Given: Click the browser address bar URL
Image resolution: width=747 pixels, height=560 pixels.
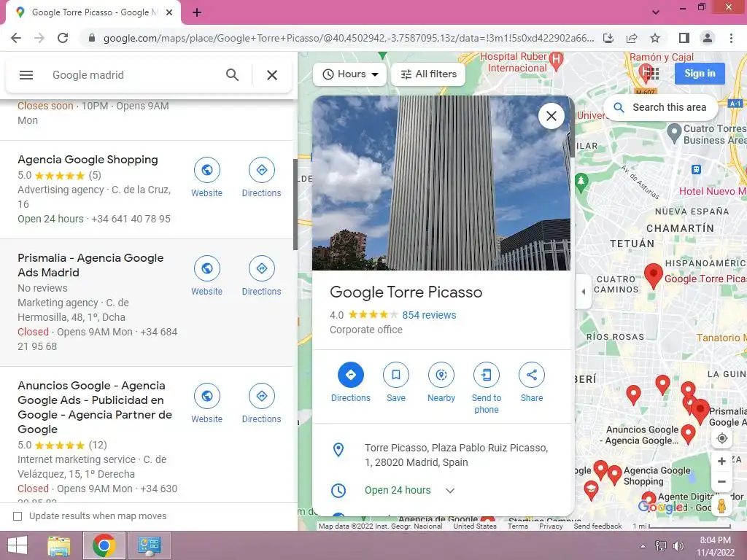Looking at the screenshot, I should tap(349, 38).
